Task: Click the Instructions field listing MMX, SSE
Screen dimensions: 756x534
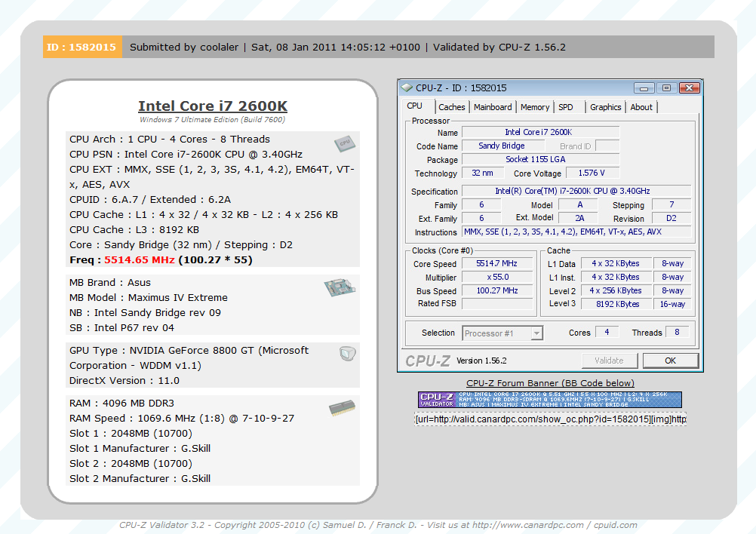Action: pos(576,232)
